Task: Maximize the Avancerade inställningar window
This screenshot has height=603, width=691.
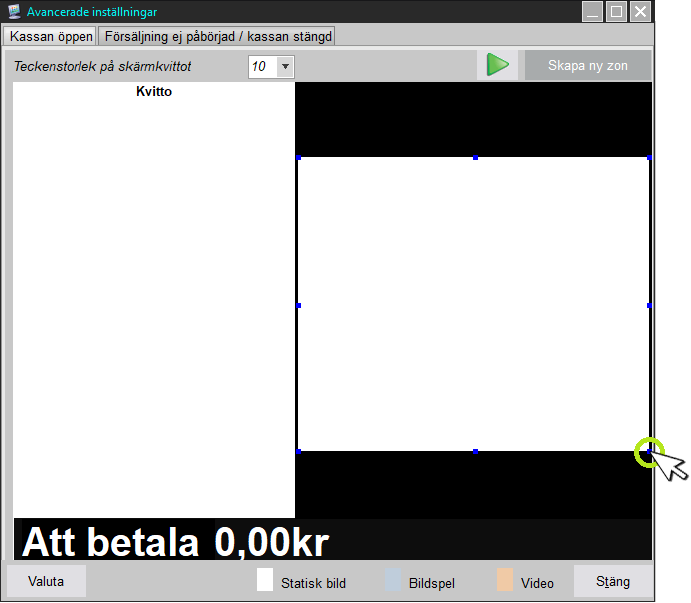Action: 616,12
